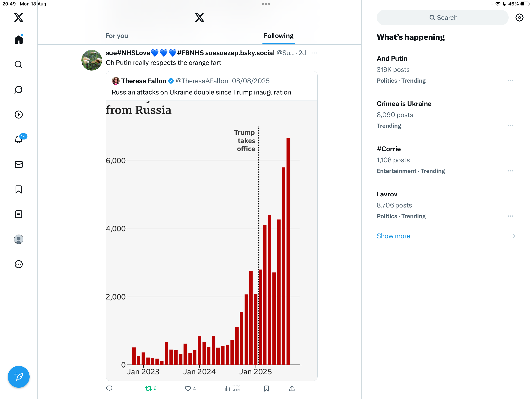
Task: Open the Lists icon in the sidebar
Action: coord(18,214)
